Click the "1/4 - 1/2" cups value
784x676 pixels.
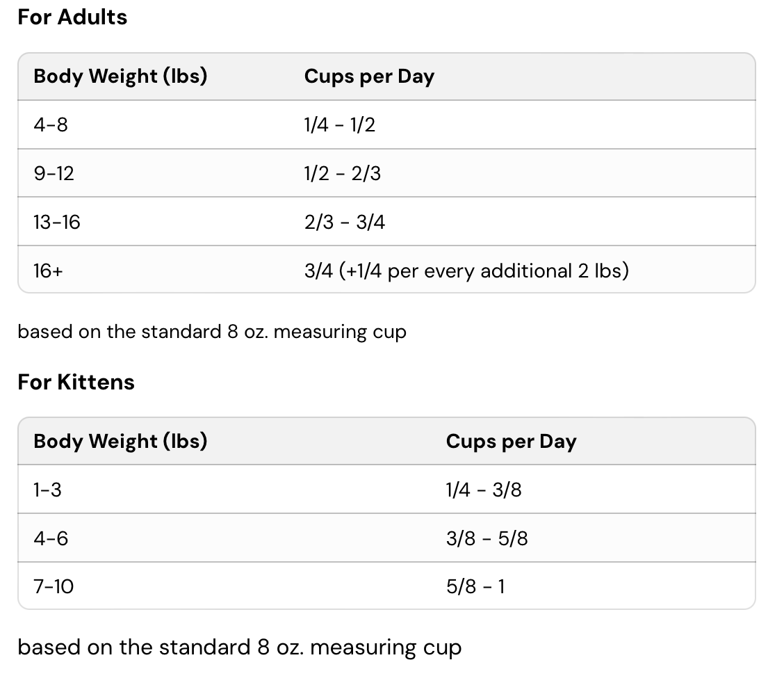point(339,125)
